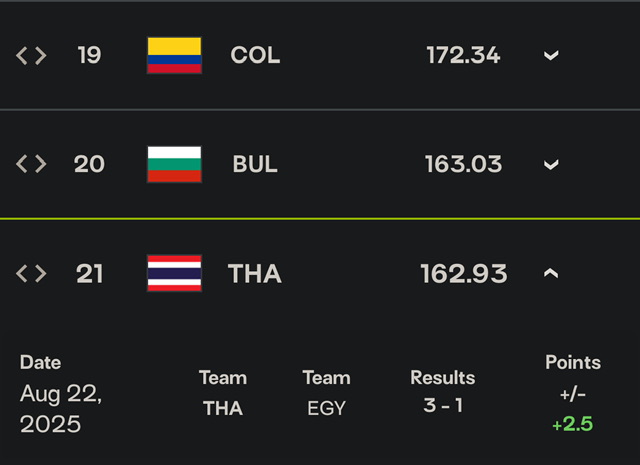Select the COL team name

(255, 55)
